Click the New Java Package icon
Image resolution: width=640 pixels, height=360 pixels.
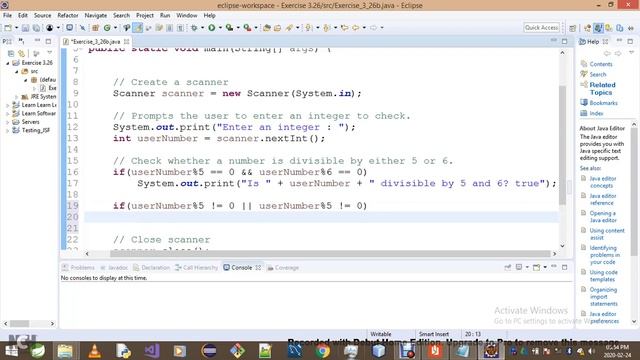click(x=96, y=28)
